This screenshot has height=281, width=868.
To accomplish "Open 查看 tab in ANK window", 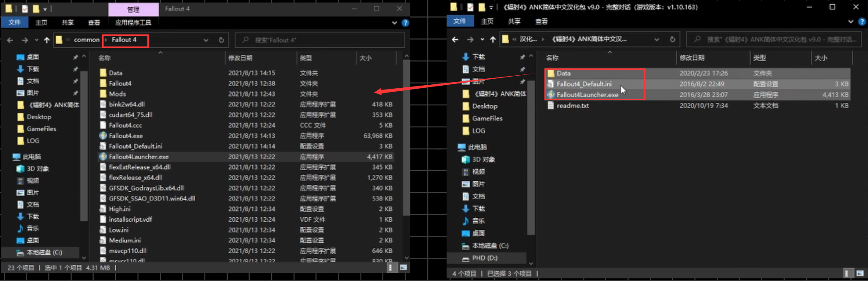I will [x=542, y=21].
